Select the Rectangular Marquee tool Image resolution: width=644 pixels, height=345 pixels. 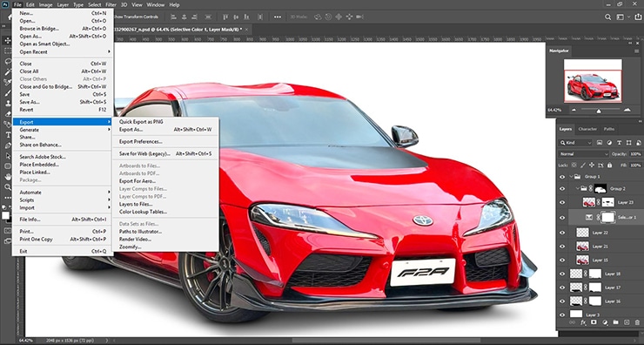click(x=7, y=51)
